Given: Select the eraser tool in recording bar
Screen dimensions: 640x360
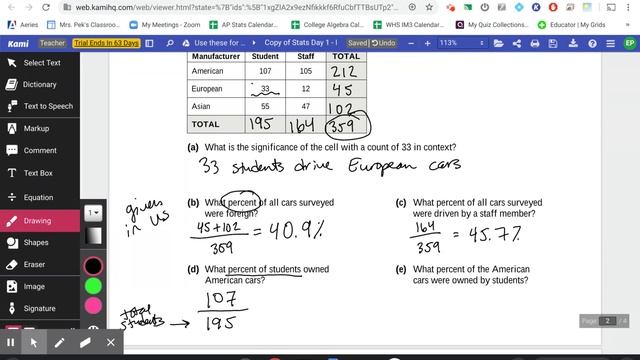Looking at the screenshot, I should click(x=85, y=342).
